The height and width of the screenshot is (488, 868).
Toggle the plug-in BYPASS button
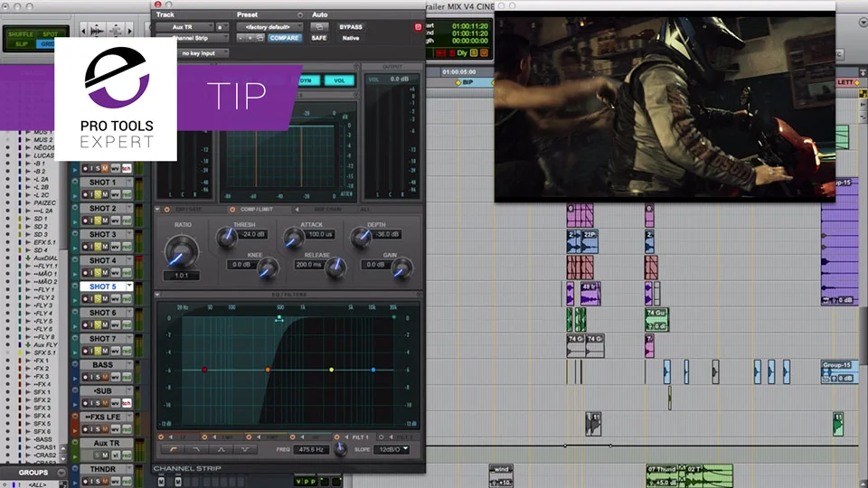[x=351, y=26]
